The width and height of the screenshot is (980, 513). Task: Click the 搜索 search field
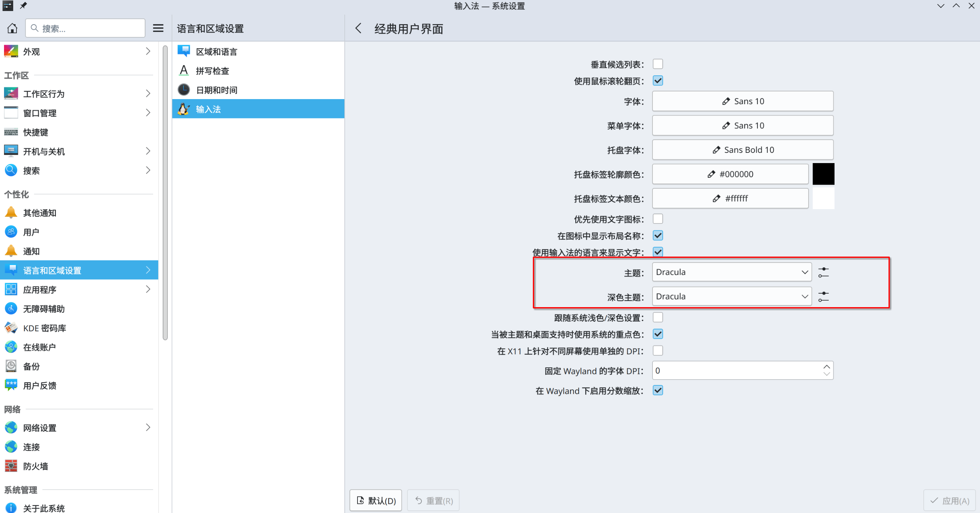click(85, 28)
